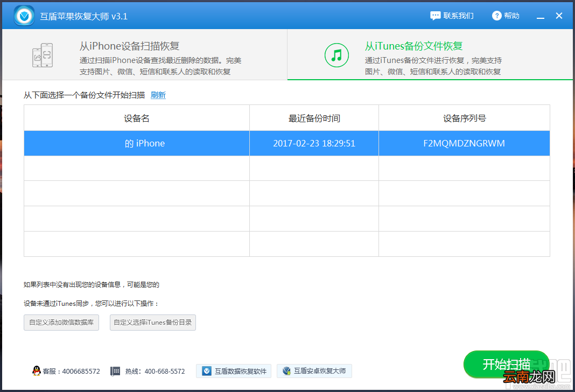Screen dimensions: 575x392
Task: Click hotline number 400-668-5572
Action: pos(165,372)
